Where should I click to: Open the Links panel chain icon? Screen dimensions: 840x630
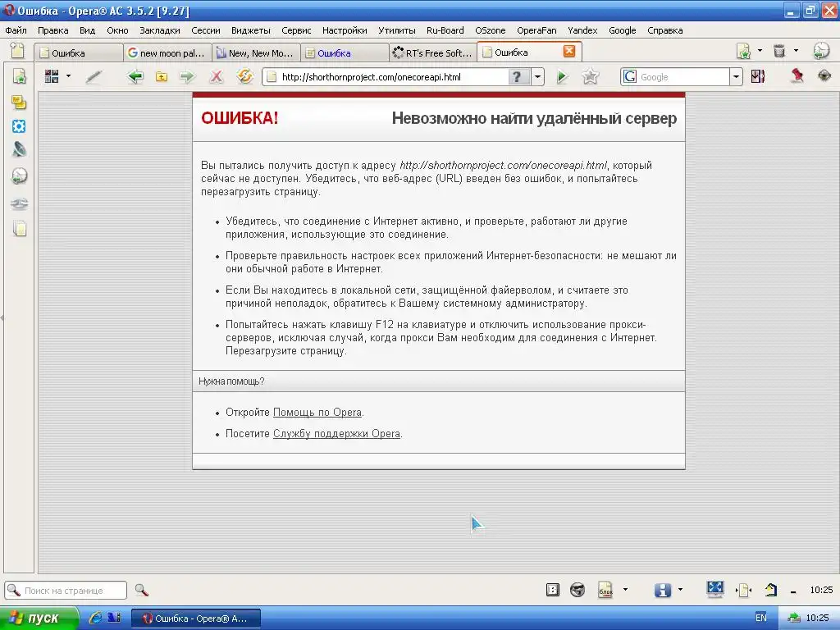point(20,203)
